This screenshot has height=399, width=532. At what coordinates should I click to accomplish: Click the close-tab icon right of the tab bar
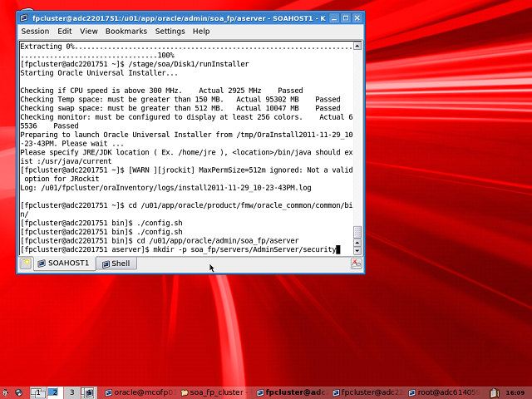pos(357,264)
